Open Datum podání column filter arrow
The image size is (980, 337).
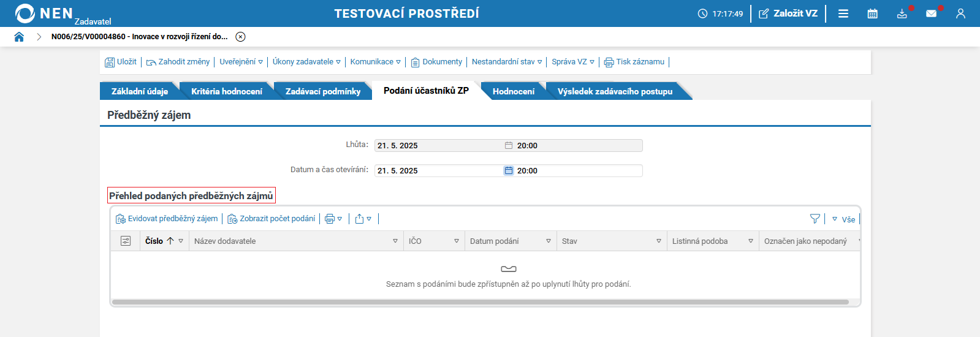[x=549, y=241]
